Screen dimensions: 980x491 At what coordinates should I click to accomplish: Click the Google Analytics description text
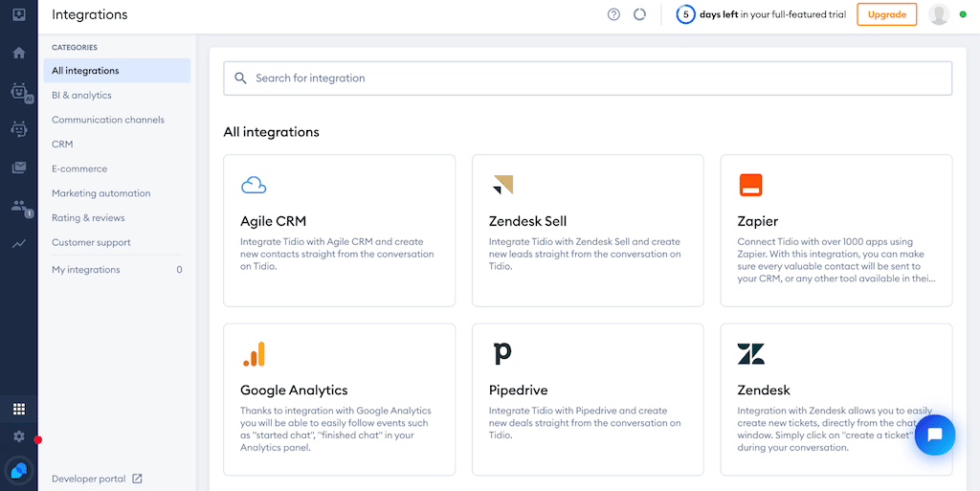pos(336,429)
